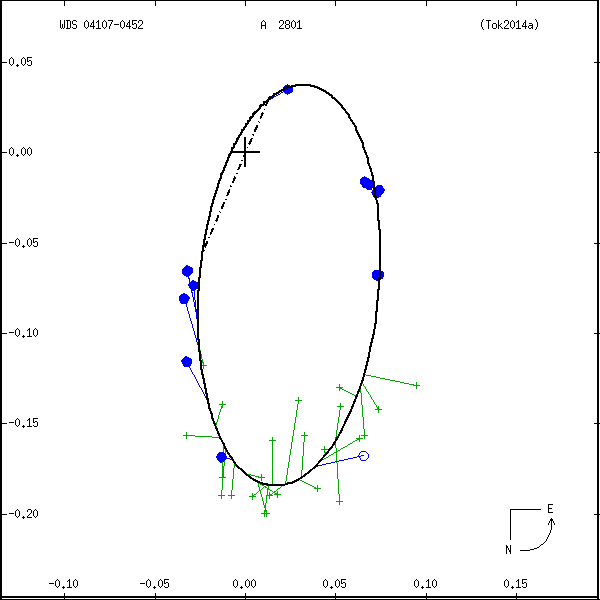600x600 pixels.
Task: Click the '-0.05' label on vertical axis
Action: tap(23, 243)
